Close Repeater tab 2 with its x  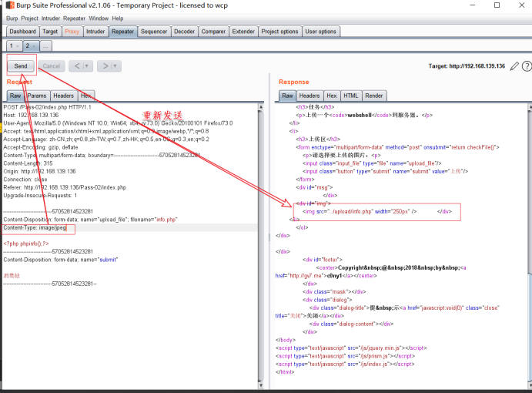tap(34, 46)
